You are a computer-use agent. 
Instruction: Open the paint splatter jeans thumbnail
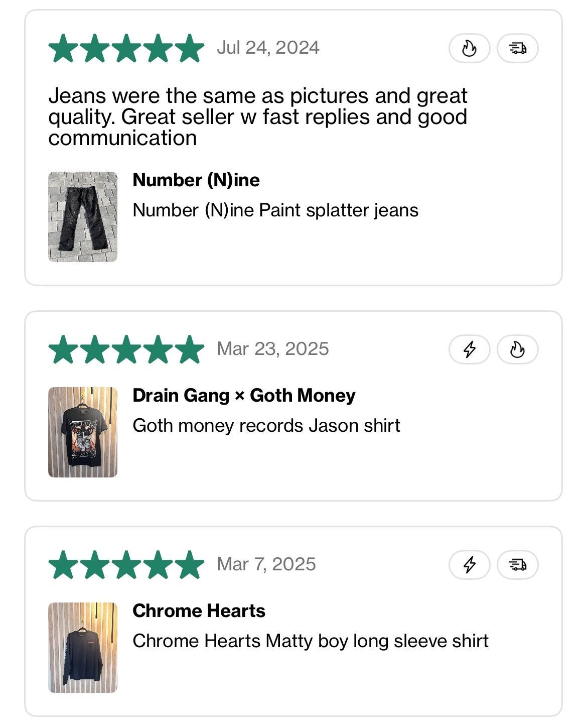click(83, 217)
